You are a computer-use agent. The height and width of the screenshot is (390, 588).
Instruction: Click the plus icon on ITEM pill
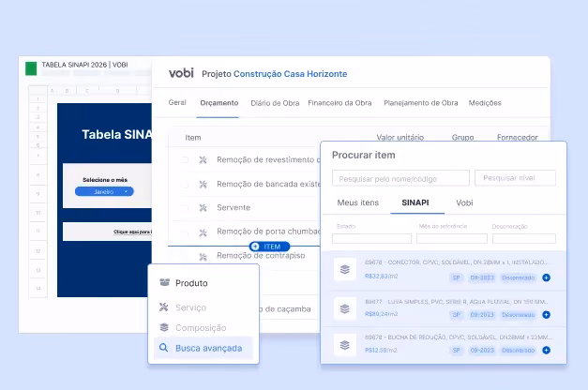tap(255, 247)
